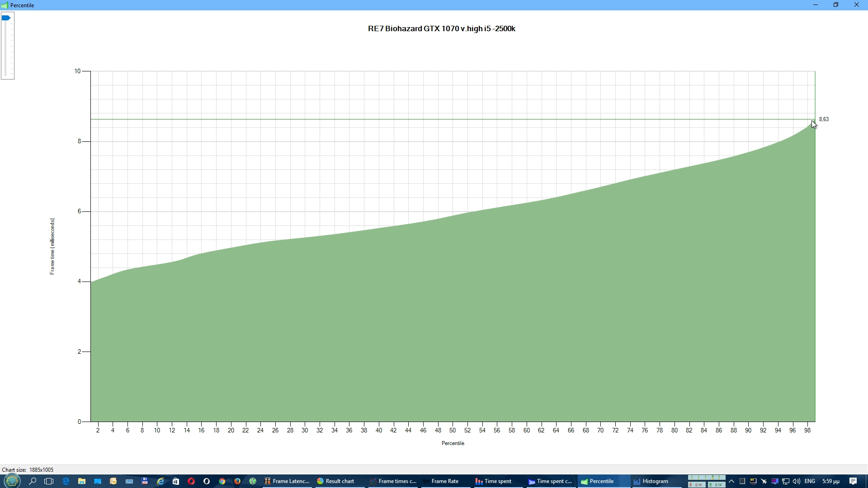
Task: Click the 8,63 value label
Action: point(824,119)
